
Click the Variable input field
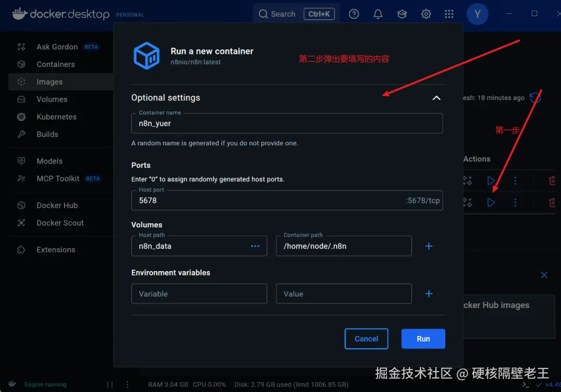(199, 294)
